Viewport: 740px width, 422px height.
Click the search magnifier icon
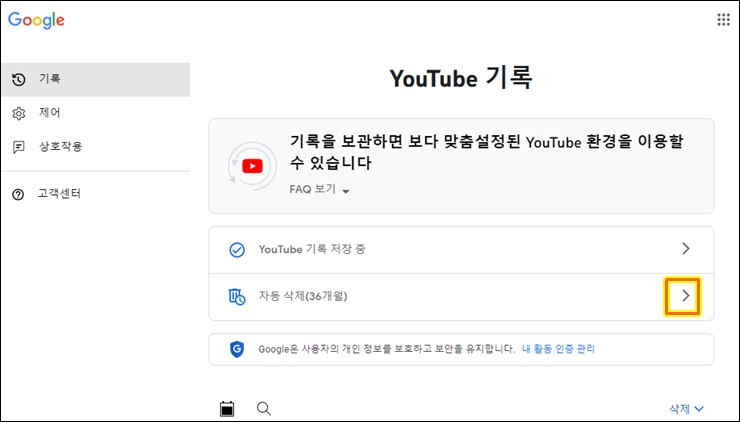point(264,409)
